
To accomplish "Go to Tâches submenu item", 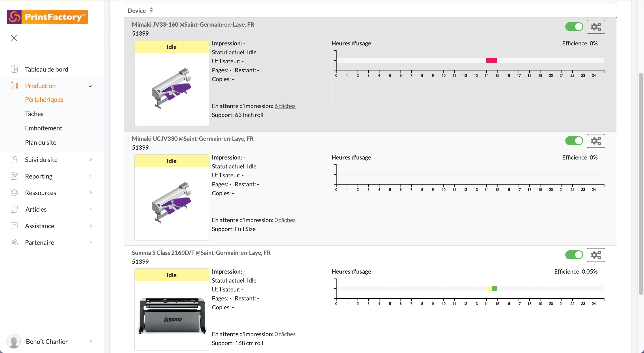I will coord(34,114).
